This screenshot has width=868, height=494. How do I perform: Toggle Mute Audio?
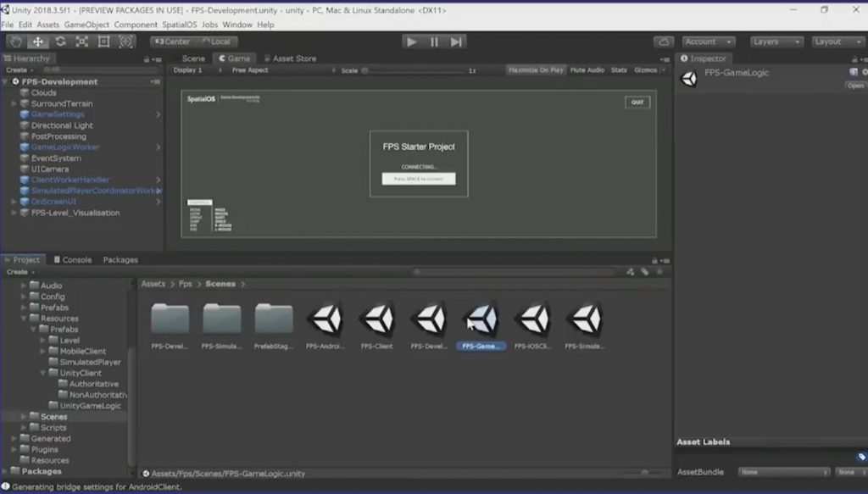click(587, 70)
